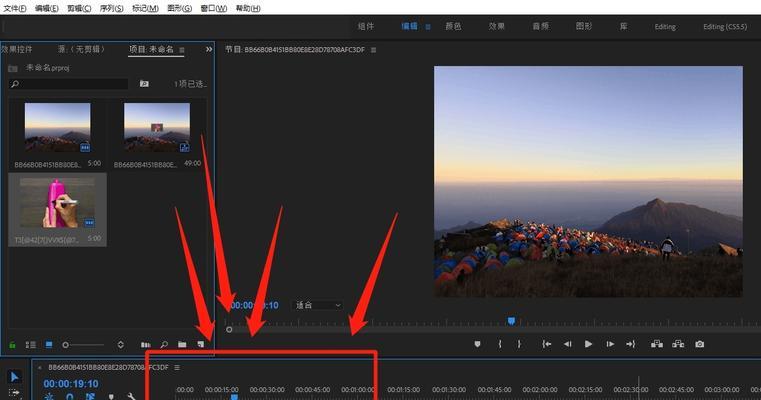Switch to the 库 workspace
The height and width of the screenshot is (400, 761).
pos(624,26)
